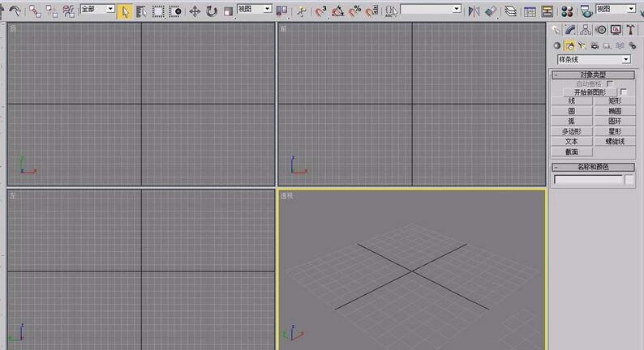Viewport: 644px width, 350px height.
Task: Switch to the Motion panel tab
Action: coord(601,29)
